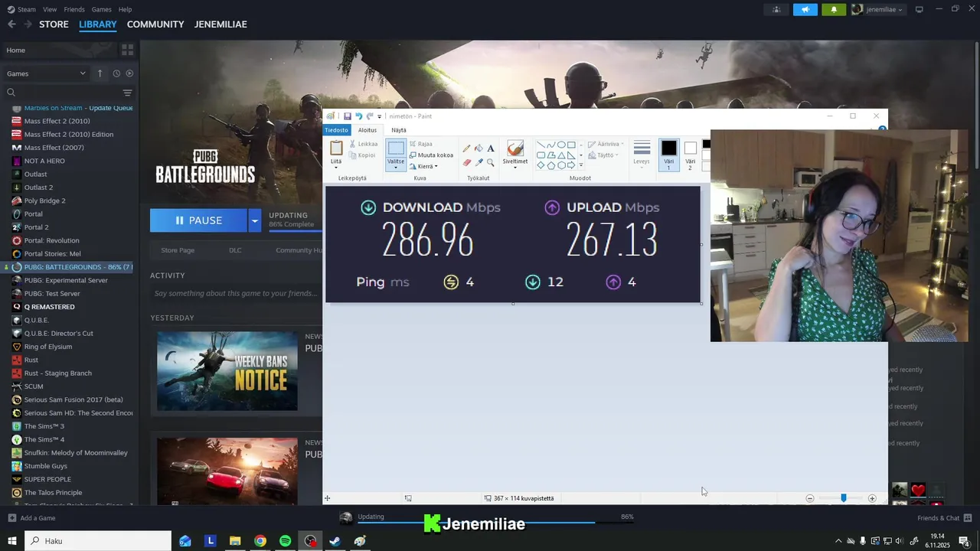Click Rajaa crop tool in Paint

420,144
